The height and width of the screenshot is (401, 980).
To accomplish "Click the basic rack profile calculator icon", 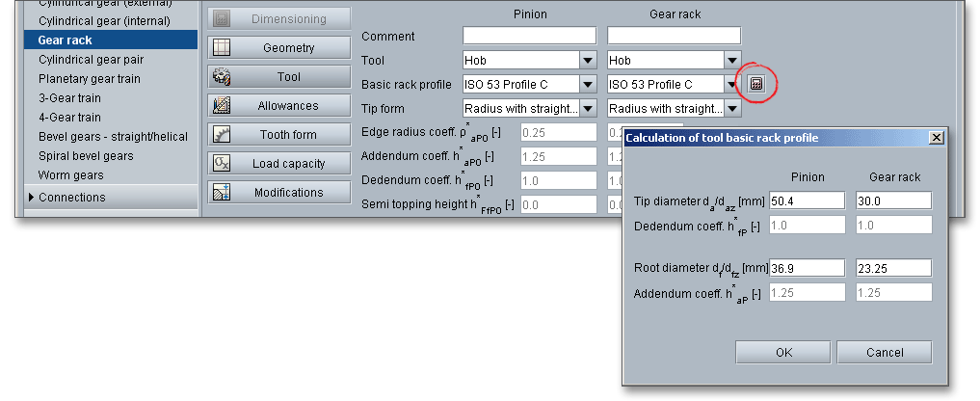I will [x=756, y=84].
